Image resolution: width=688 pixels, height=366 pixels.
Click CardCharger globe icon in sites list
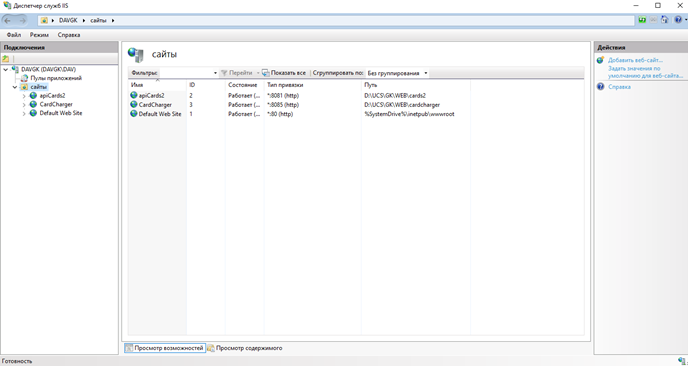[134, 104]
